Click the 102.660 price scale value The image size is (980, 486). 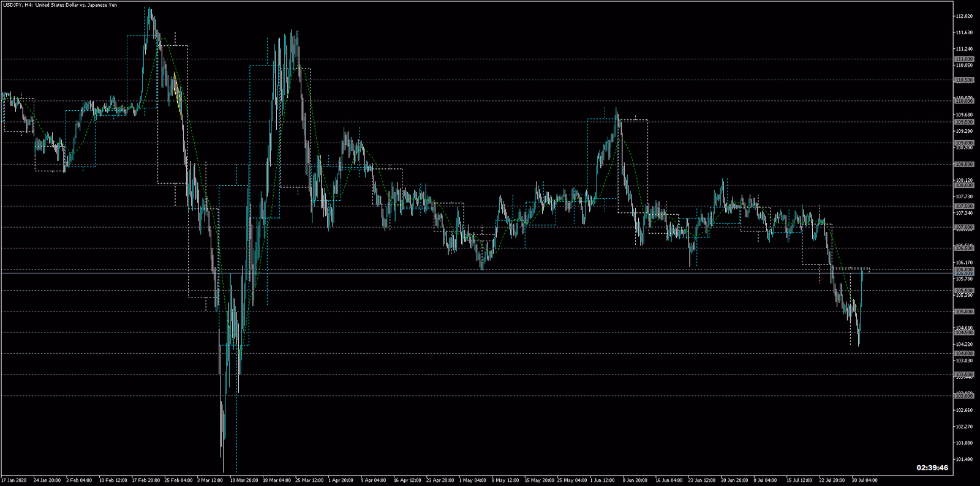[964, 410]
